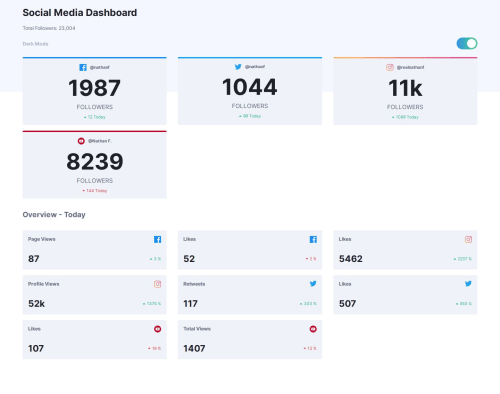Click the red down arrow next to 144 Today
Image resolution: width=500 pixels, height=394 pixels.
coord(84,191)
